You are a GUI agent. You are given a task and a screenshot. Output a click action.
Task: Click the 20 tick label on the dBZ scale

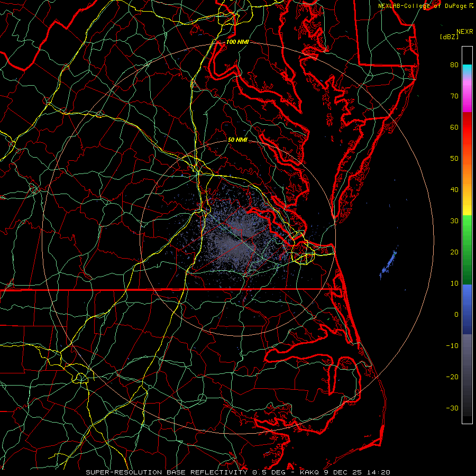pos(454,252)
